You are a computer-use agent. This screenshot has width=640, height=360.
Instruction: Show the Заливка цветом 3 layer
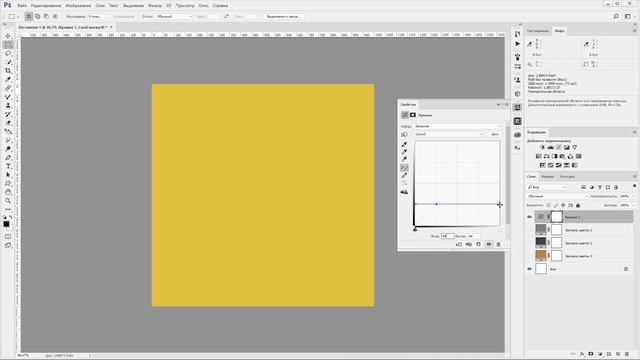click(x=529, y=256)
